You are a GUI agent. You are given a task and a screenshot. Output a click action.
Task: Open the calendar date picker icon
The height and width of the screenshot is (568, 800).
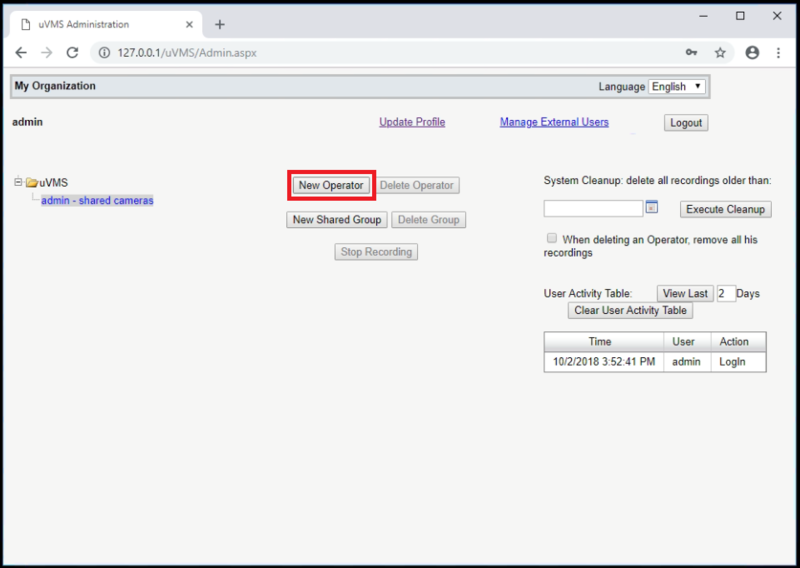[652, 207]
